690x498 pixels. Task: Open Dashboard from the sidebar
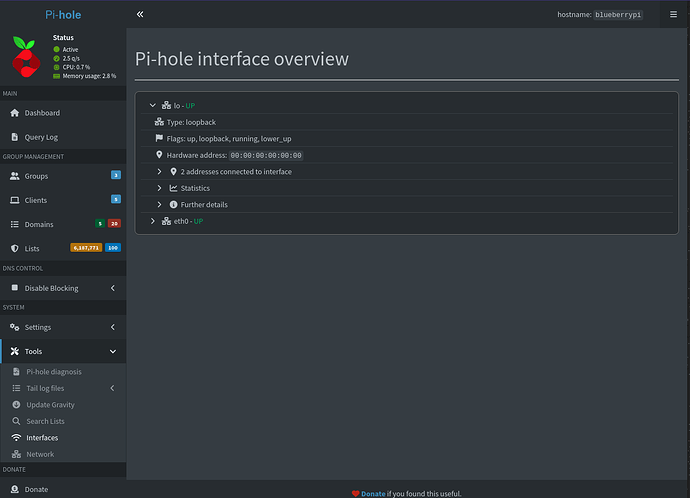click(42, 113)
